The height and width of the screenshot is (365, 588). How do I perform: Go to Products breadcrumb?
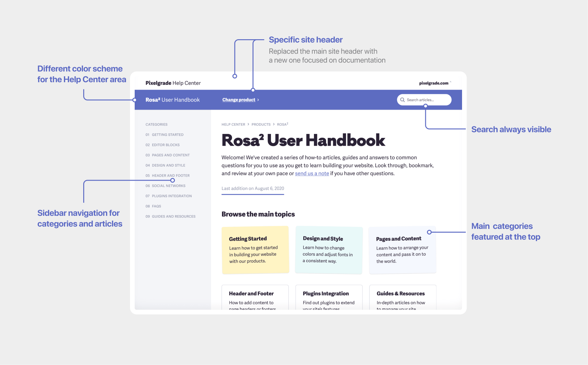[x=261, y=125]
